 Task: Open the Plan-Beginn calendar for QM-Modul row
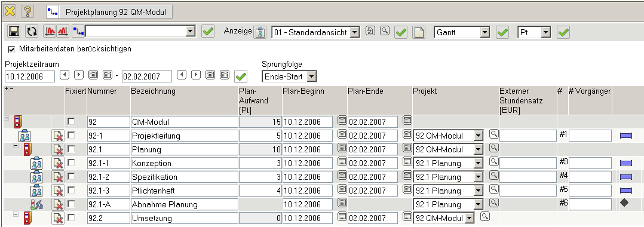(x=342, y=120)
